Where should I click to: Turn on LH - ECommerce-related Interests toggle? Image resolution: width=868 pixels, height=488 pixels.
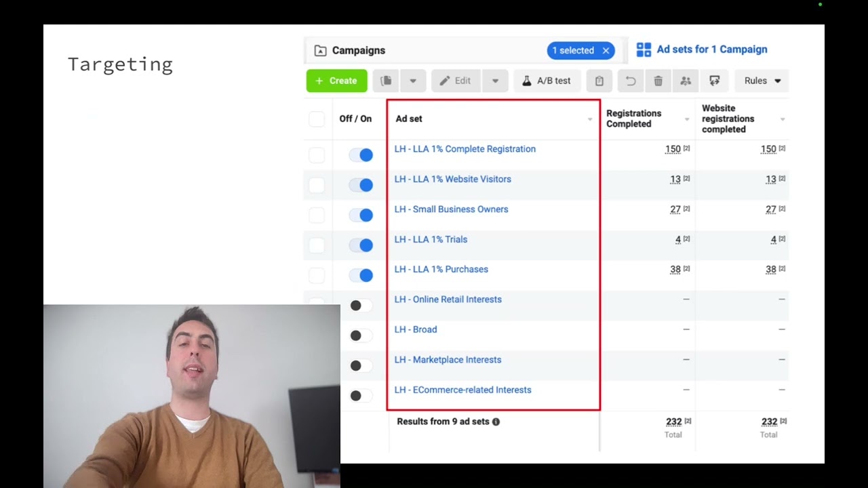click(x=361, y=396)
